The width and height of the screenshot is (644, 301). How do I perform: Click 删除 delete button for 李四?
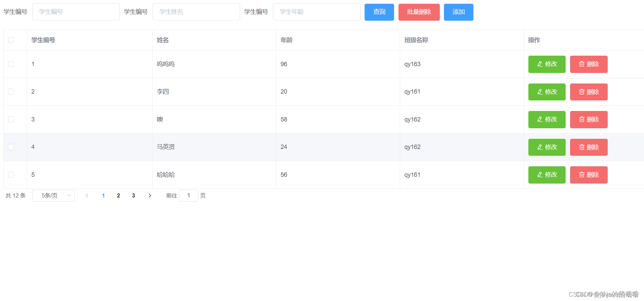tap(589, 92)
